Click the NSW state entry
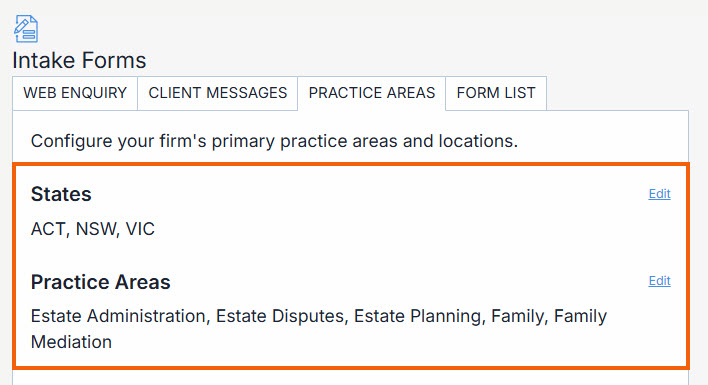Image resolution: width=708 pixels, height=385 pixels. click(x=95, y=229)
